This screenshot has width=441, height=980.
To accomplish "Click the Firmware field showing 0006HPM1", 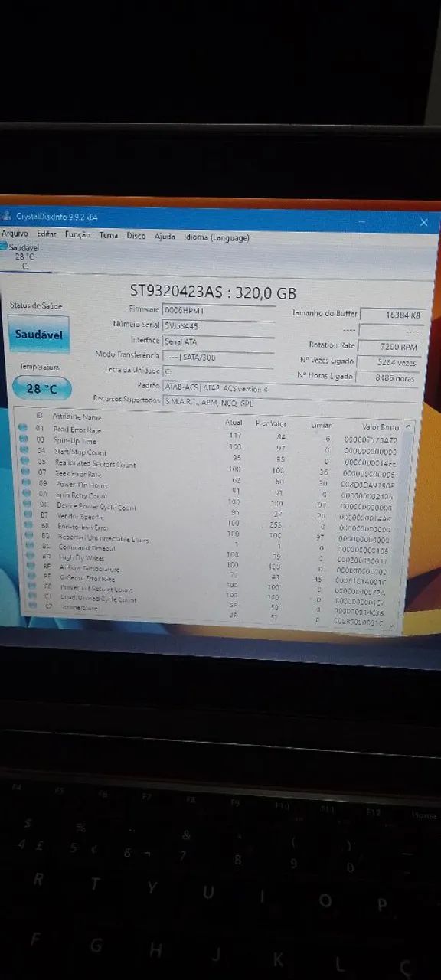I will click(x=218, y=310).
